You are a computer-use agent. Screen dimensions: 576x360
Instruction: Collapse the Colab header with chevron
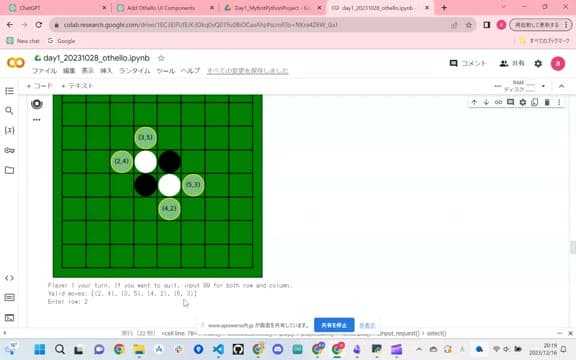[x=561, y=86]
